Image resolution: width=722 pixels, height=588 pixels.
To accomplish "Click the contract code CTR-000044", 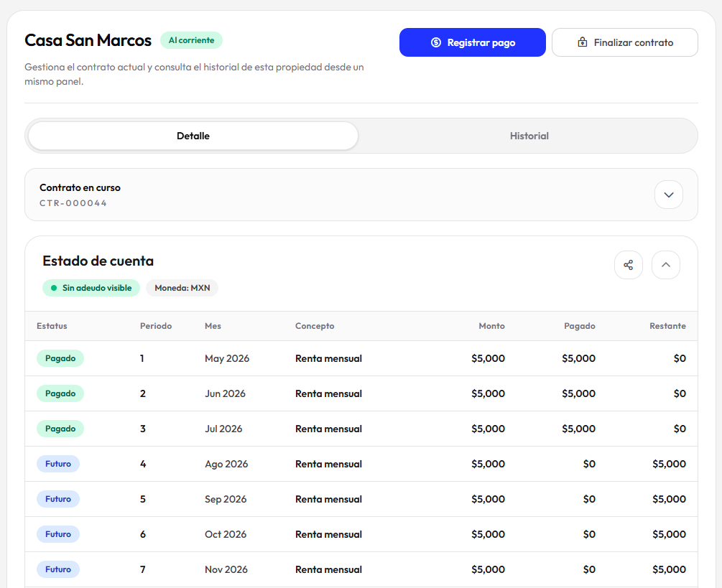I will 73,203.
